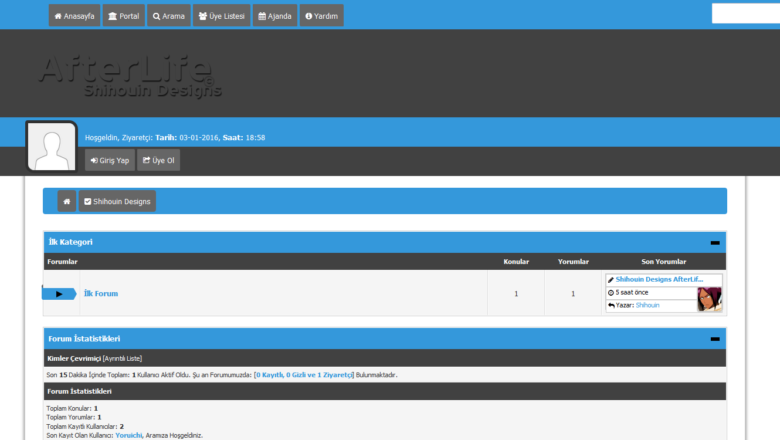Collapse the Forum İstatistikleri section
The image size is (780, 440).
pyautogui.click(x=715, y=339)
